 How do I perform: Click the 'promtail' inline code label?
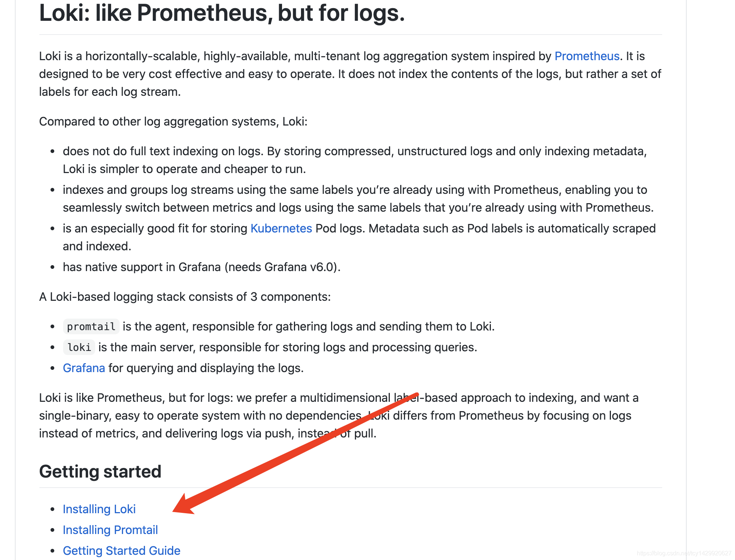[91, 327]
